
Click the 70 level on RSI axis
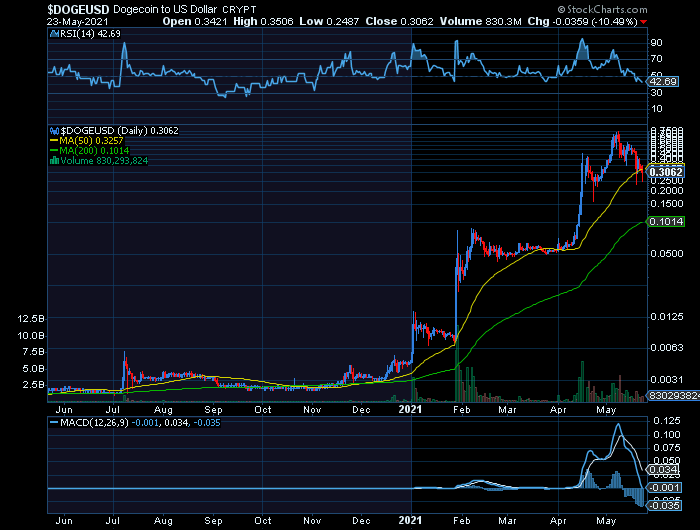657,59
